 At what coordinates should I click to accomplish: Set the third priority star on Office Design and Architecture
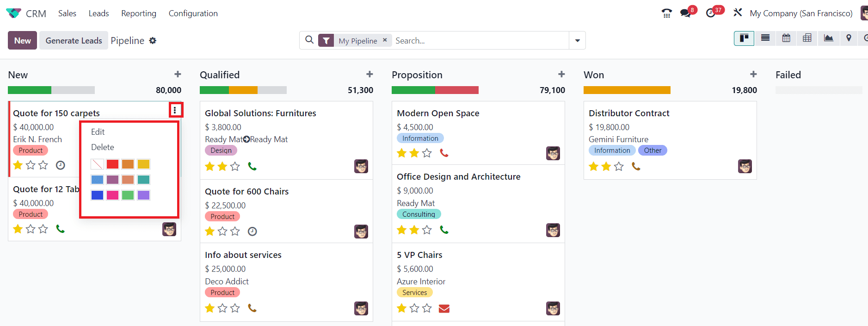pos(427,230)
